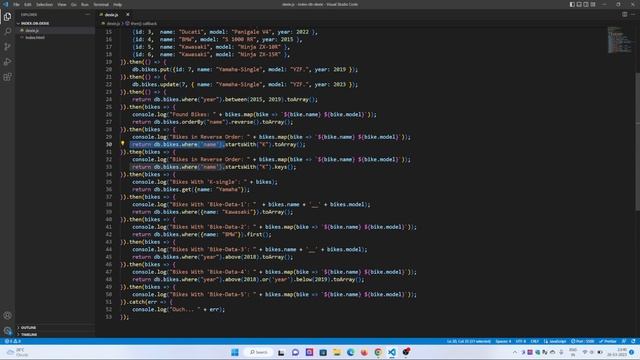
Task: Open the Help menu
Action: 118,4
